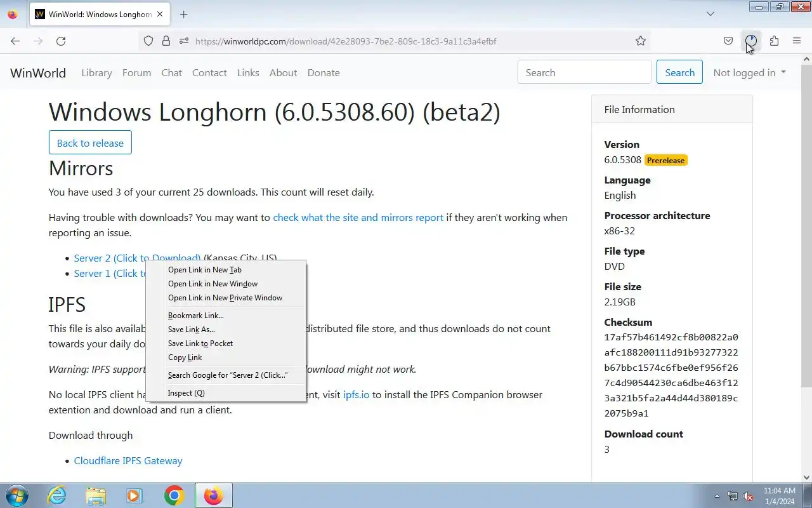This screenshot has width=812, height=508.
Task: Click the Server 2 download link
Action: [x=137, y=258]
